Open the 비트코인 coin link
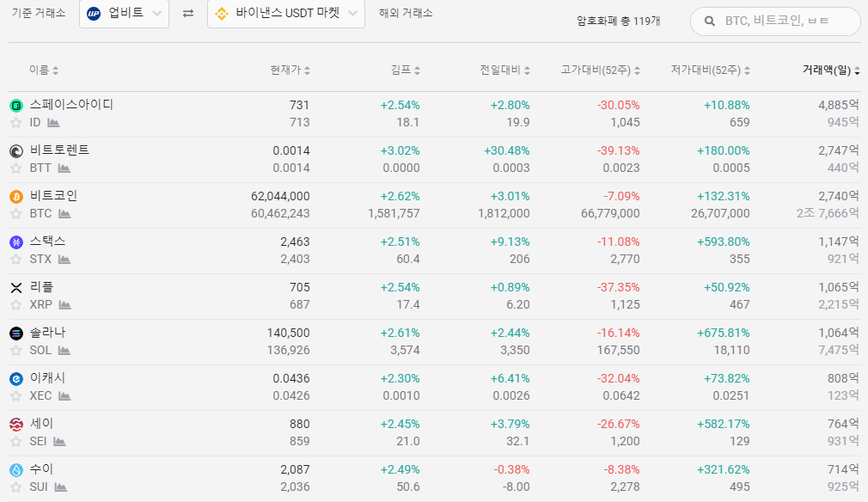868x502 pixels. point(53,195)
